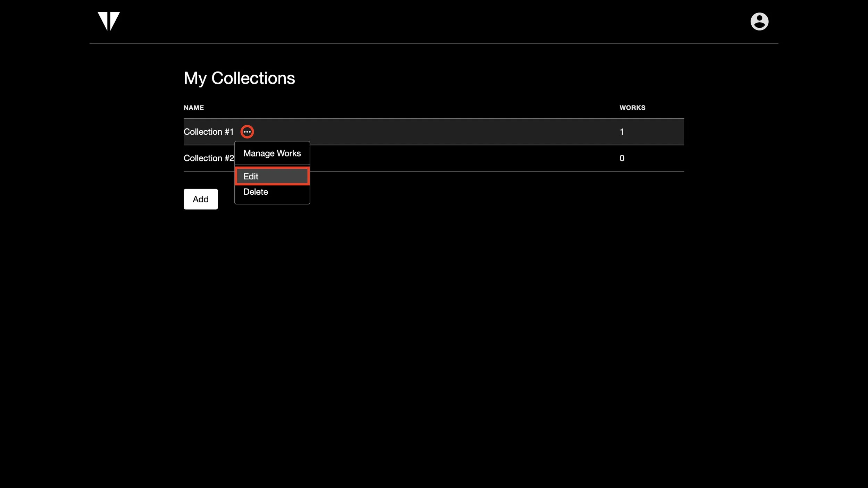Image resolution: width=868 pixels, height=488 pixels.
Task: Click the My Collections heading
Action: point(239,78)
